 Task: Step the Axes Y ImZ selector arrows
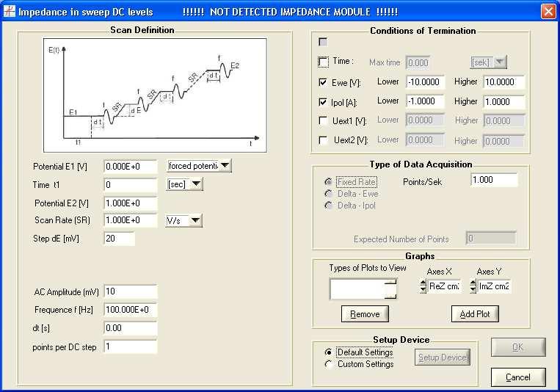point(473,286)
